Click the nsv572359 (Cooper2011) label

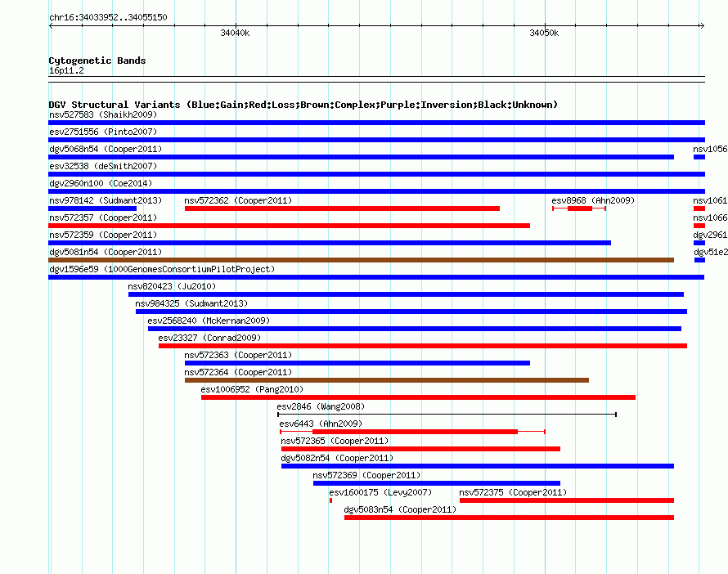point(103,235)
